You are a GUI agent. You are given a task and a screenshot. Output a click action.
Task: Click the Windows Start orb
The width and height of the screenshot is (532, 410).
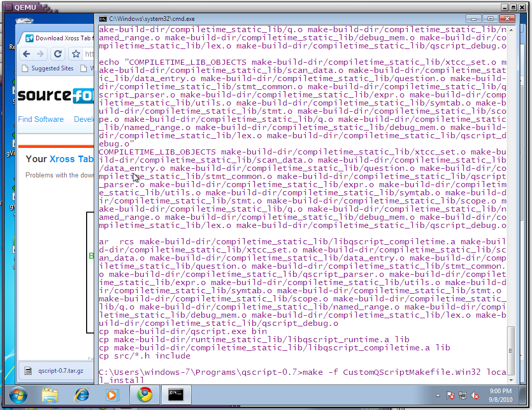[x=18, y=395]
